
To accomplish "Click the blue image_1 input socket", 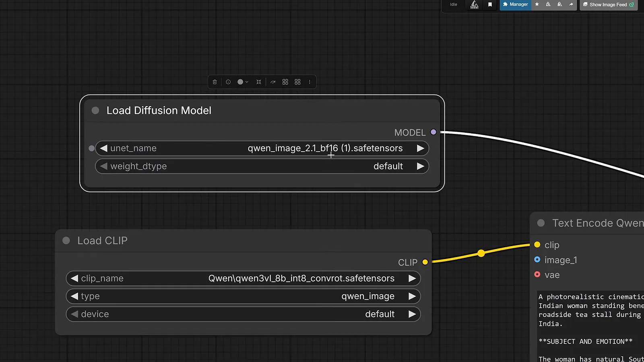I will coord(537,260).
